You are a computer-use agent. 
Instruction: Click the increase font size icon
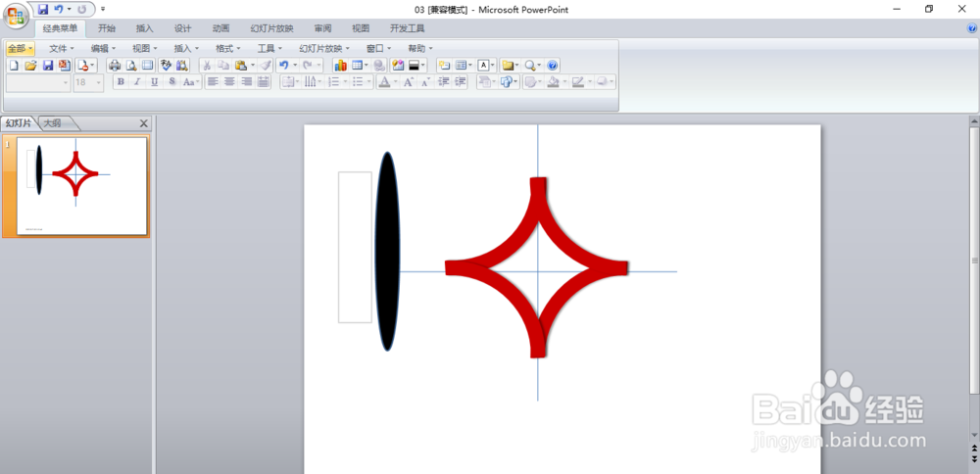coord(408,82)
